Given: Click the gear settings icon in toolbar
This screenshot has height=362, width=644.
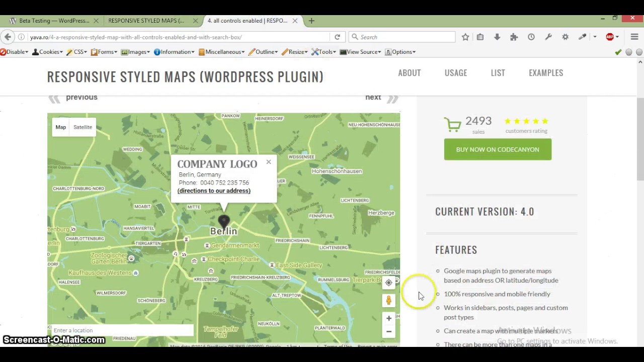Looking at the screenshot, I should click(566, 37).
